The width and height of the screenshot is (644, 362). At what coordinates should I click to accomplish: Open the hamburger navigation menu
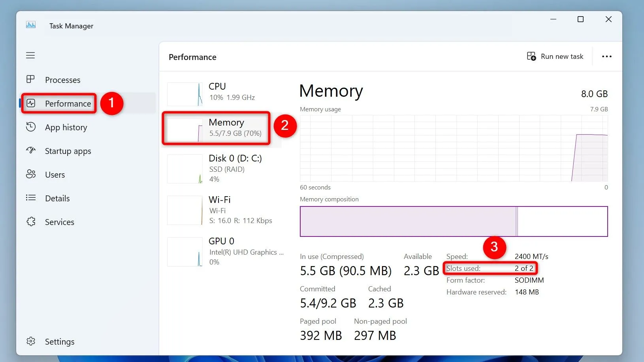[30, 55]
